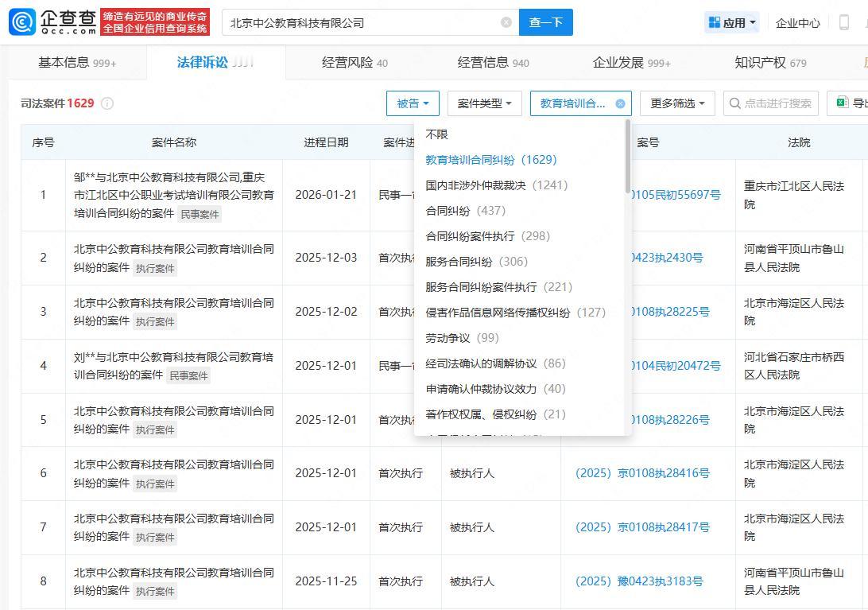Select 国内非涉外仲裁裁决 (1241) option
The width and height of the screenshot is (868, 610).
[497, 185]
